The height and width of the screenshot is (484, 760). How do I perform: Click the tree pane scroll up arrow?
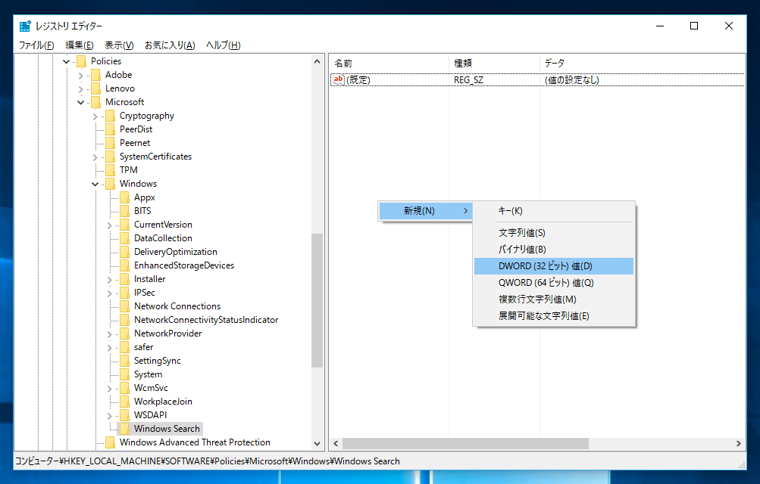pos(317,62)
